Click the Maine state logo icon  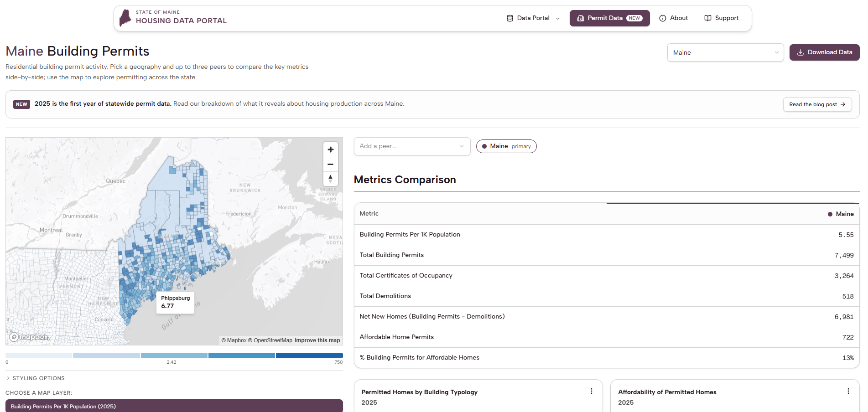pos(125,18)
